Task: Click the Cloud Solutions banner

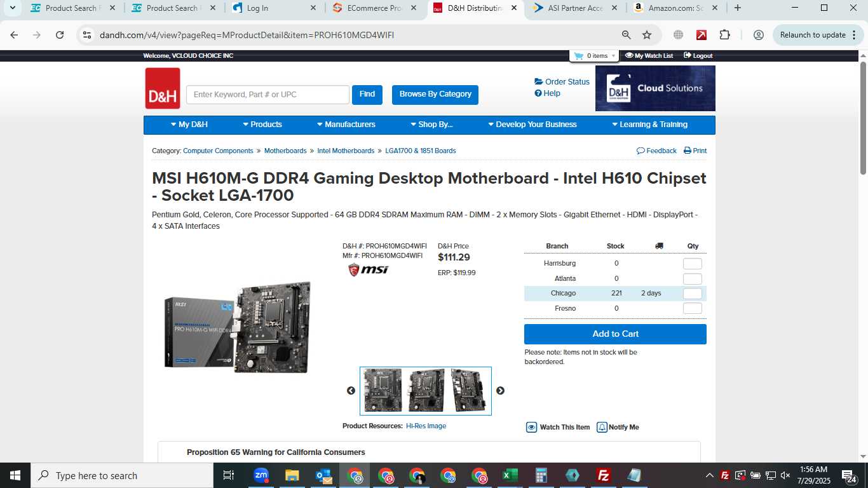Action: pos(655,88)
